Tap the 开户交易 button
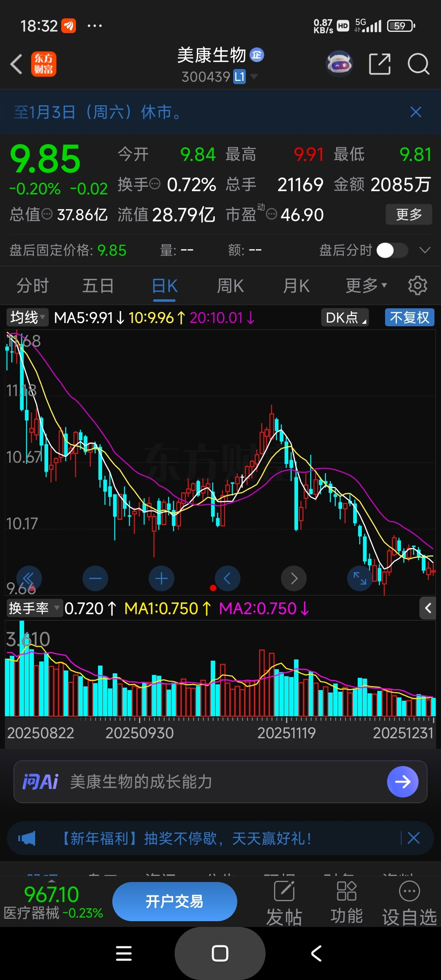 coord(174,902)
